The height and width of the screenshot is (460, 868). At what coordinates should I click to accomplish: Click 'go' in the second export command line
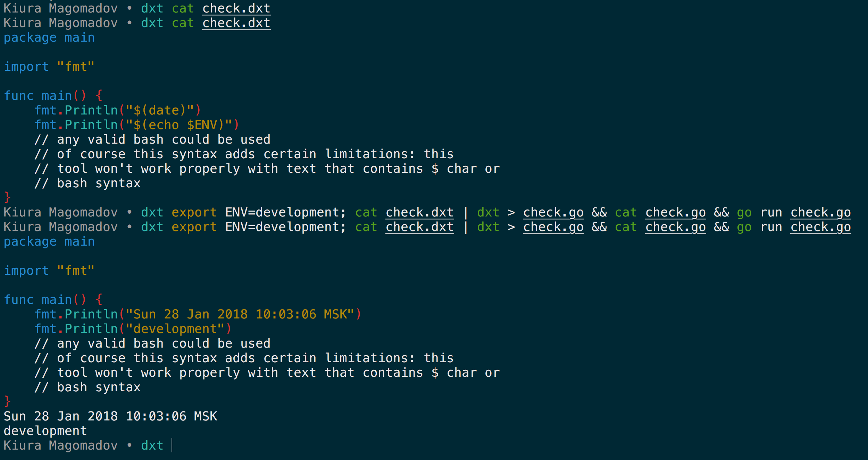point(744,227)
